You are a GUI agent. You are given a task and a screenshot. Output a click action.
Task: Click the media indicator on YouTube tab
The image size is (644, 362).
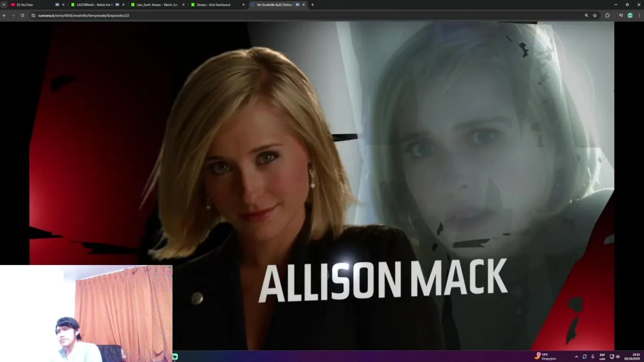[57, 5]
